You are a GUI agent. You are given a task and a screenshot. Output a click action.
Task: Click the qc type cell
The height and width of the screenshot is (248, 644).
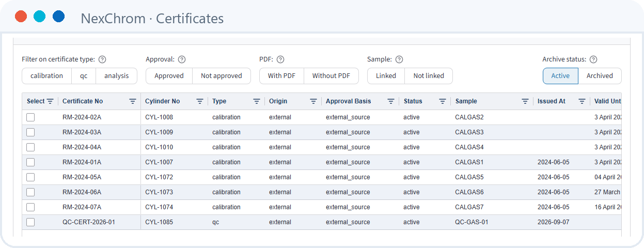coord(216,222)
